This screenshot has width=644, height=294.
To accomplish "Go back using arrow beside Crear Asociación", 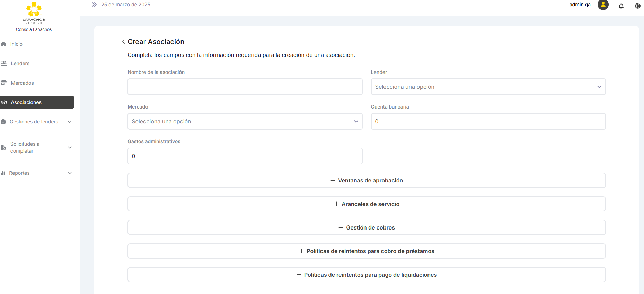I will 123,42.
